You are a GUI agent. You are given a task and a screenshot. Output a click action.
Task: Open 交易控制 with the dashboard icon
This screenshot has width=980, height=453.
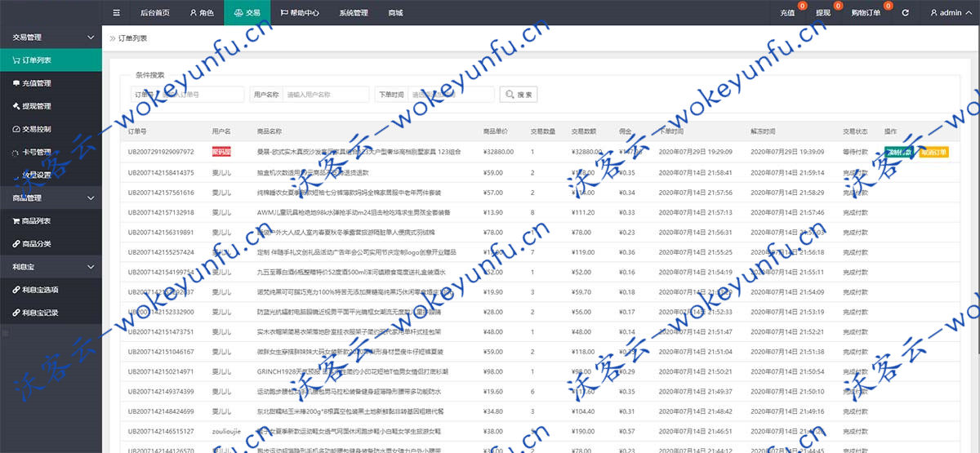pos(51,129)
